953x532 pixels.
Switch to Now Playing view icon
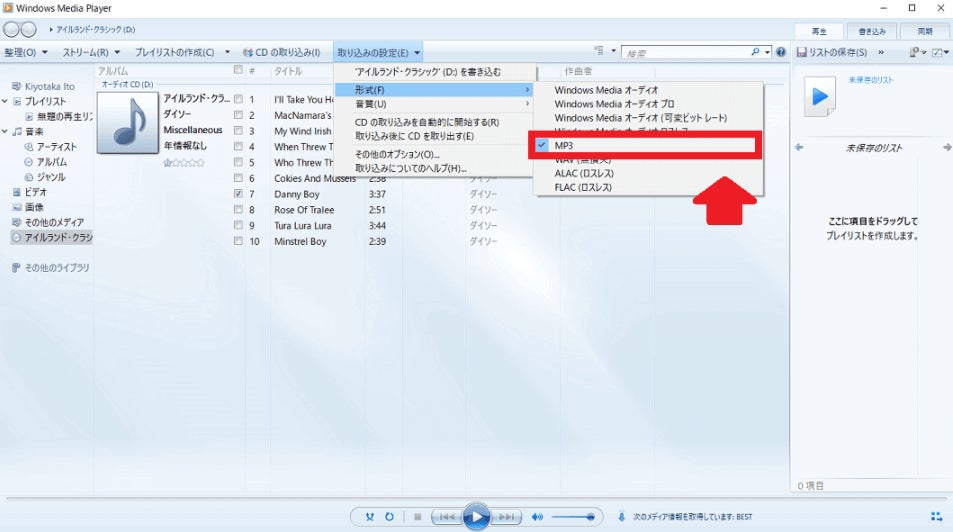(x=936, y=517)
